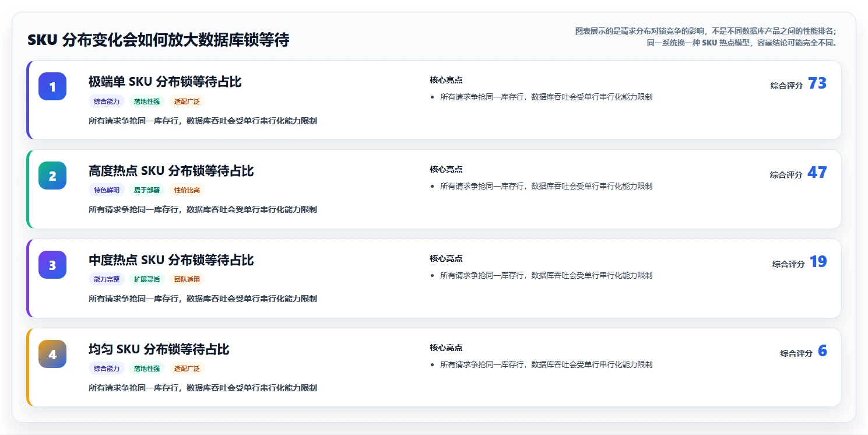This screenshot has width=868, height=435.
Task: Click the note line starting 图表展示的是请求分布
Action: click(706, 31)
